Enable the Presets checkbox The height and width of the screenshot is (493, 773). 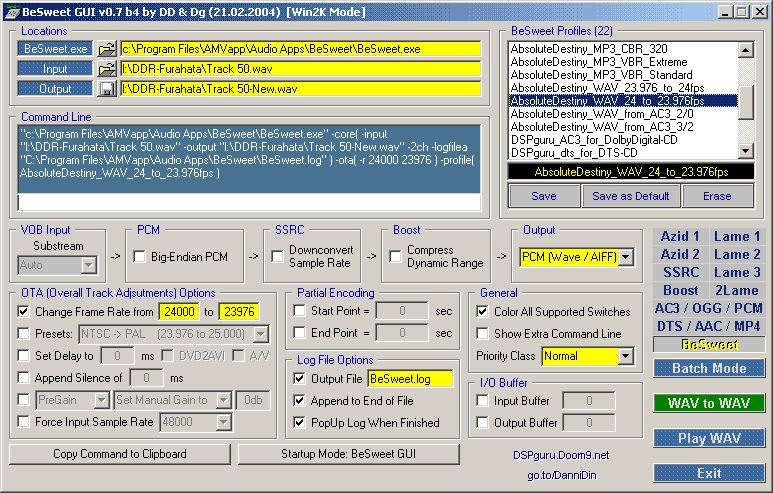click(x=23, y=334)
